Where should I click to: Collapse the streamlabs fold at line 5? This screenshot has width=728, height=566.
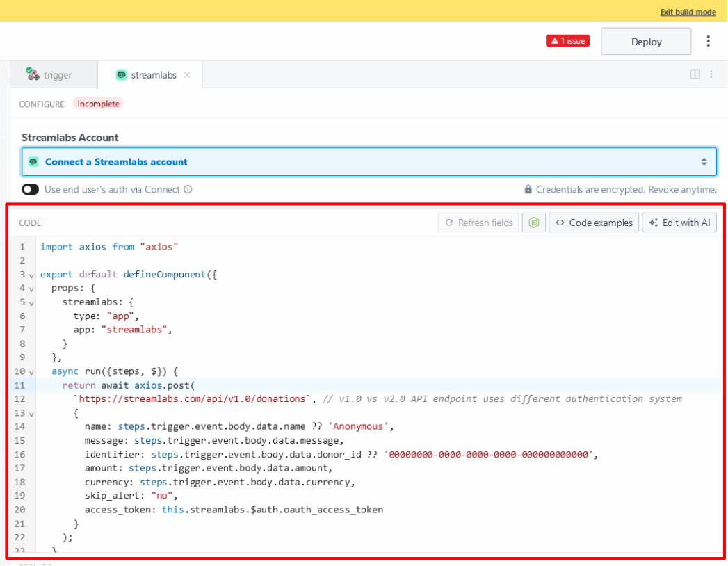[31, 303]
